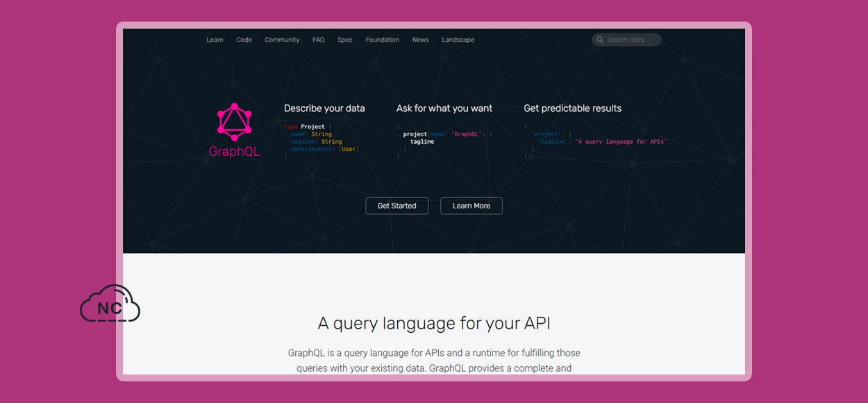Click the "contributors: [User]" code line
The image size is (868, 403).
325,149
